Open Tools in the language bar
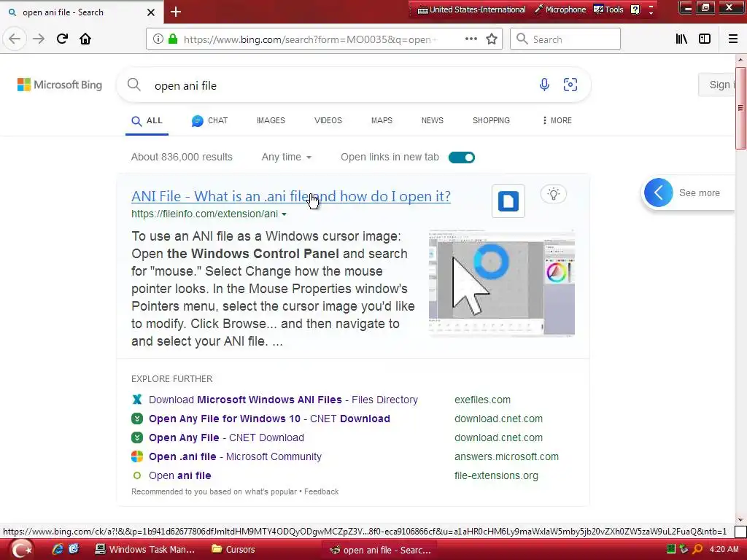The height and width of the screenshot is (560, 747). point(608,9)
